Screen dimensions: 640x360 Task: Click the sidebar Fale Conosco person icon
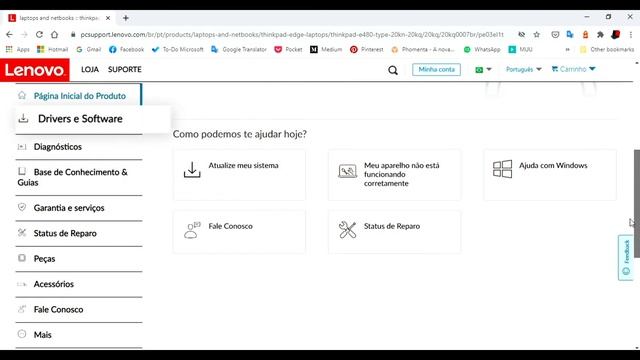[x=22, y=309]
